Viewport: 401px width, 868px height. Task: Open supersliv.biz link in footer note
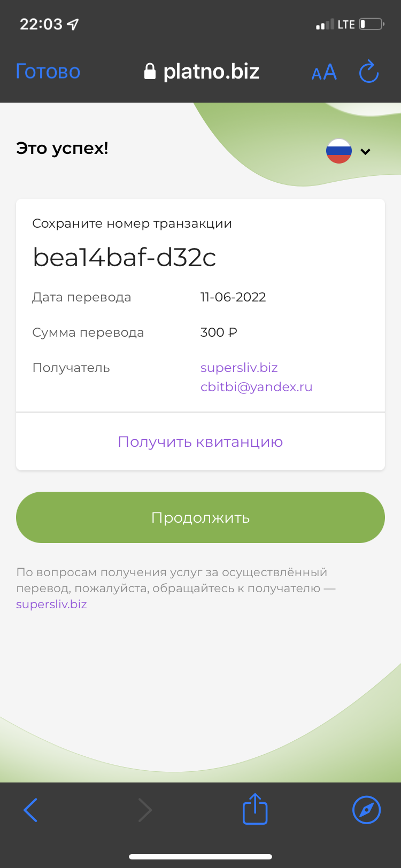point(51,604)
